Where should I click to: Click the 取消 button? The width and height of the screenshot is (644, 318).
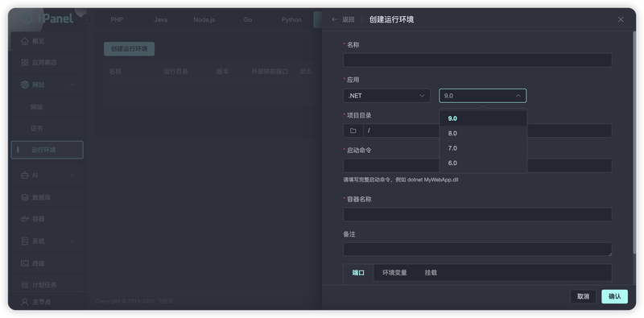[x=583, y=296]
